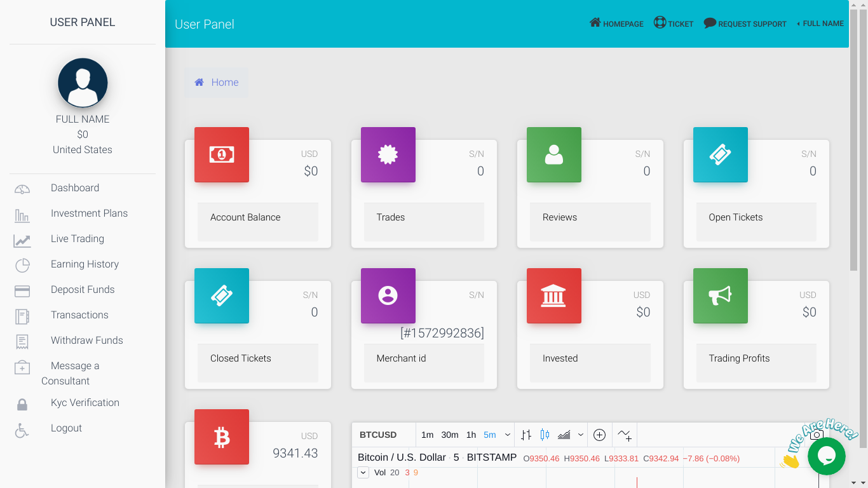This screenshot has height=488, width=868.
Task: Click the user profile avatar picture
Action: [83, 83]
